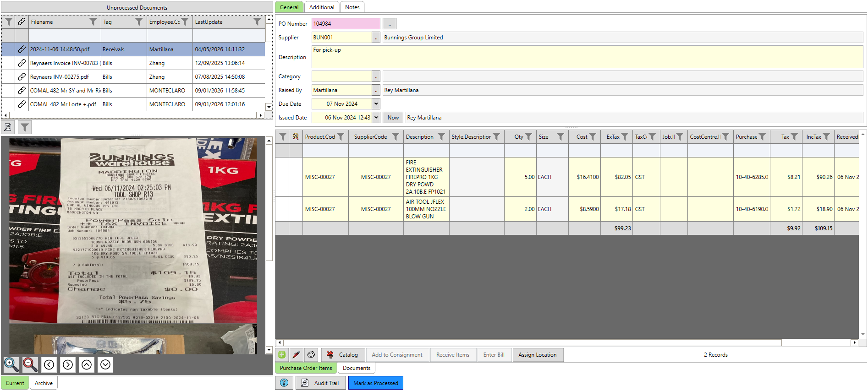868x391 pixels.
Task: Switch to the Additional tab
Action: [x=322, y=7]
